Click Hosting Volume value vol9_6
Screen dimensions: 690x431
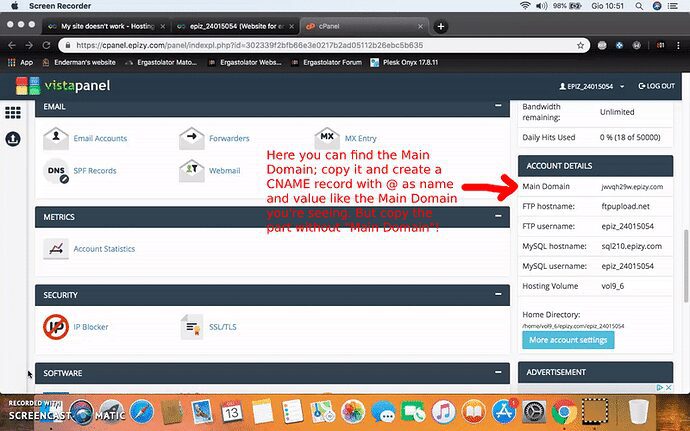point(613,286)
